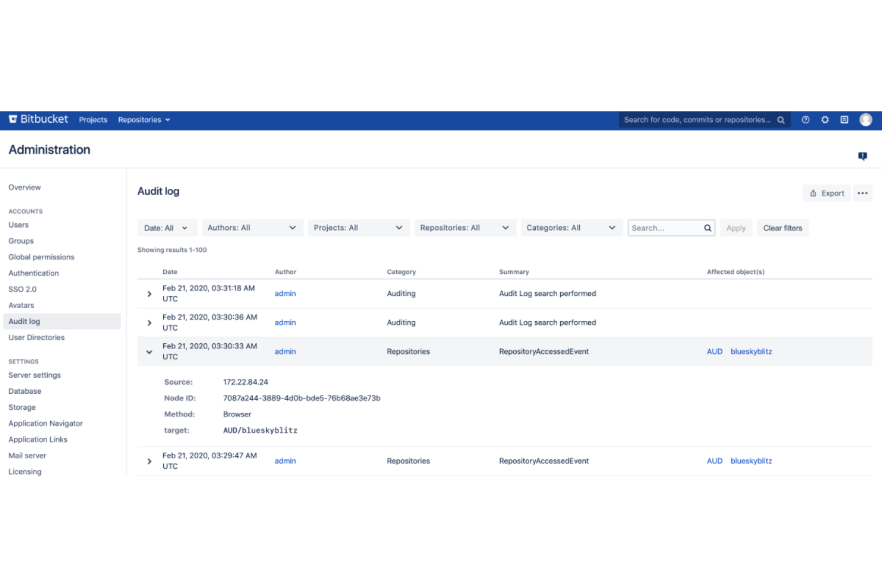Collapse the expanded RepositoryAccessedEvent row

point(149,351)
